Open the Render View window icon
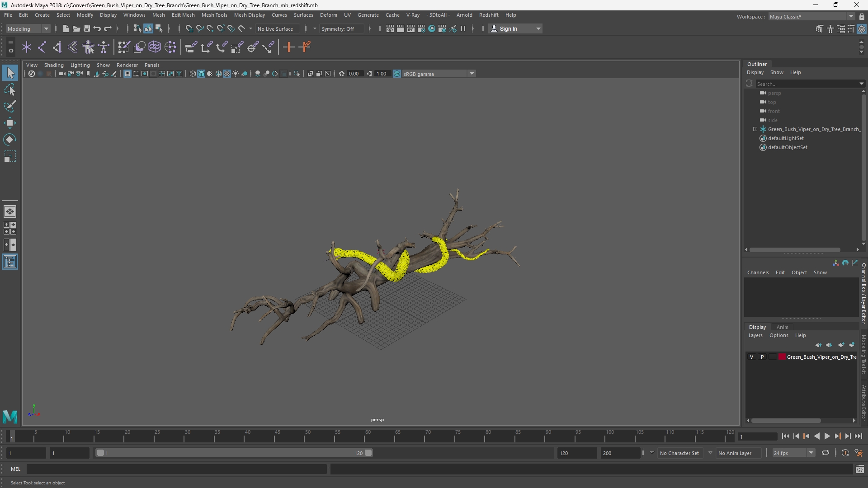This screenshot has width=868, height=488. (390, 28)
